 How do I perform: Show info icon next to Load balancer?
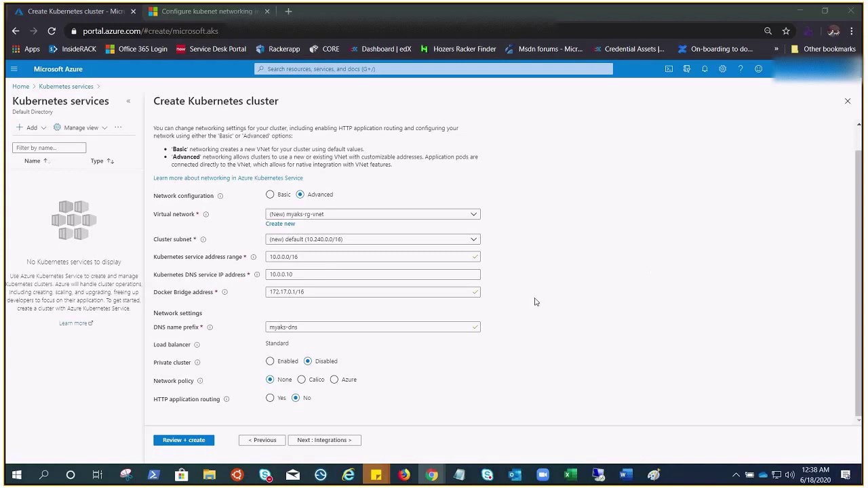coord(197,345)
